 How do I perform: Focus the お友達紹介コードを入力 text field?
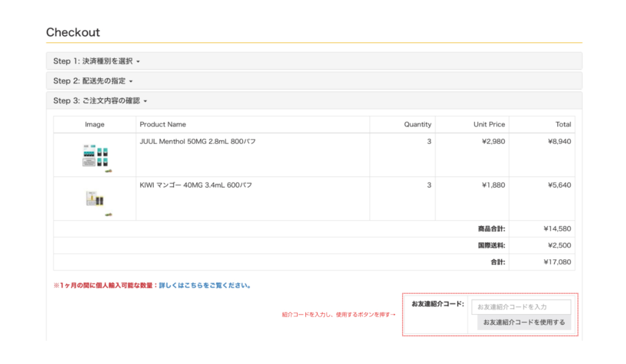point(521,307)
